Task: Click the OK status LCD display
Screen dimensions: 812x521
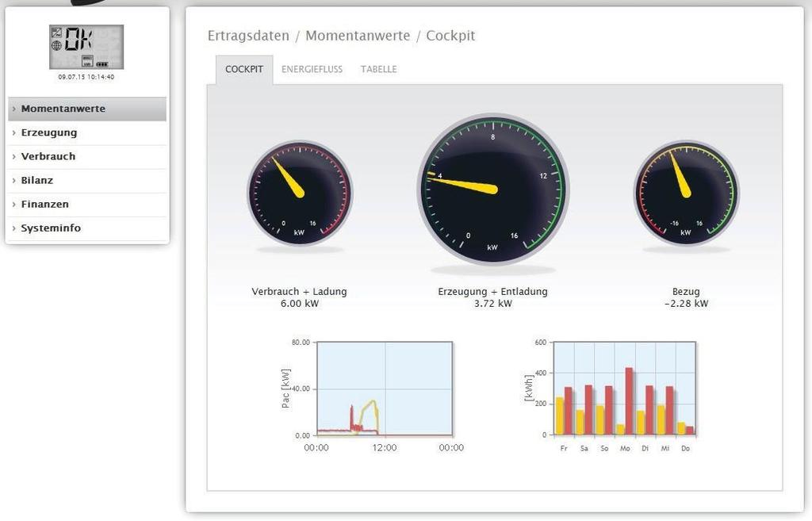Action: [x=86, y=47]
